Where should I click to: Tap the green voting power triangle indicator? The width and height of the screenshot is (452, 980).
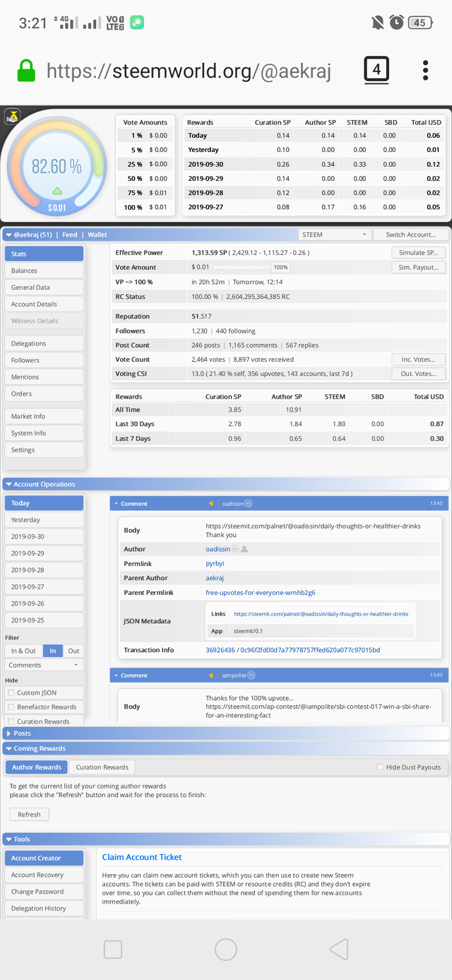(57, 191)
